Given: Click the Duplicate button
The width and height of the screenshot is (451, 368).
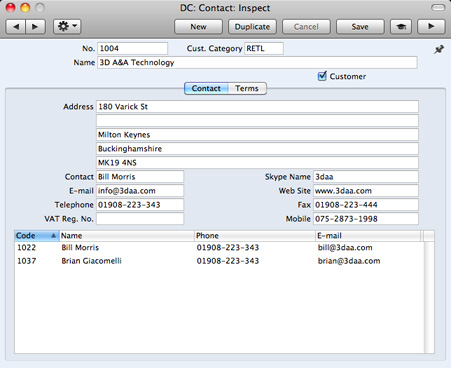Looking at the screenshot, I should click(x=252, y=27).
